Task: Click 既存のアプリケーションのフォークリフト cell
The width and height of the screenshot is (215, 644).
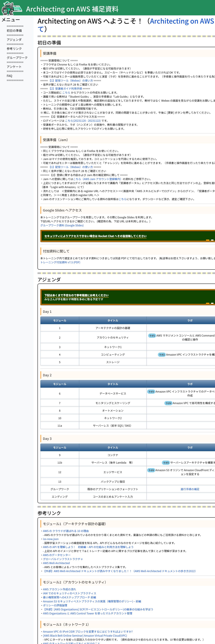Action: pyautogui.click(x=113, y=489)
